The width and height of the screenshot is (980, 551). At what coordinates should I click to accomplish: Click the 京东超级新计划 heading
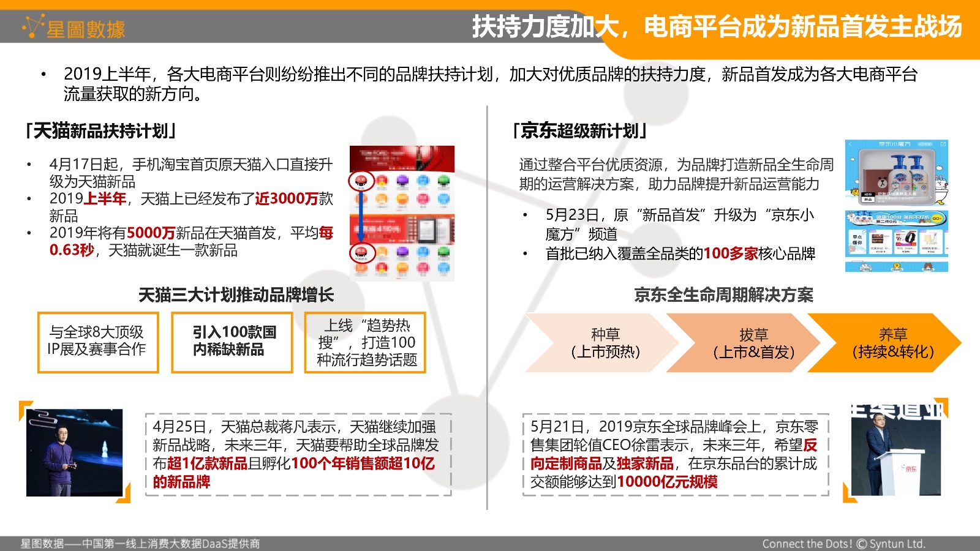click(x=579, y=131)
